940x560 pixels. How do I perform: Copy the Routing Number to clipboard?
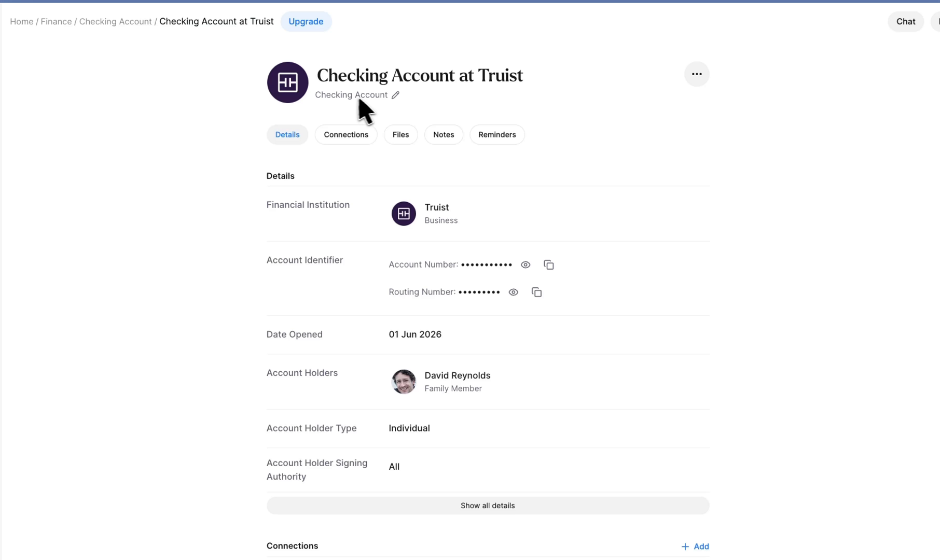point(536,292)
